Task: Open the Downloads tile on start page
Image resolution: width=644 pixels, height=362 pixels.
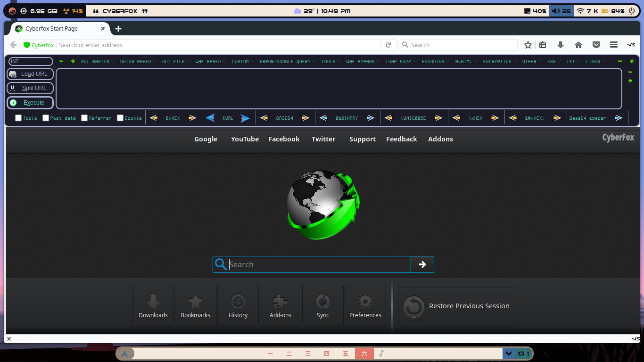Action: 153,306
